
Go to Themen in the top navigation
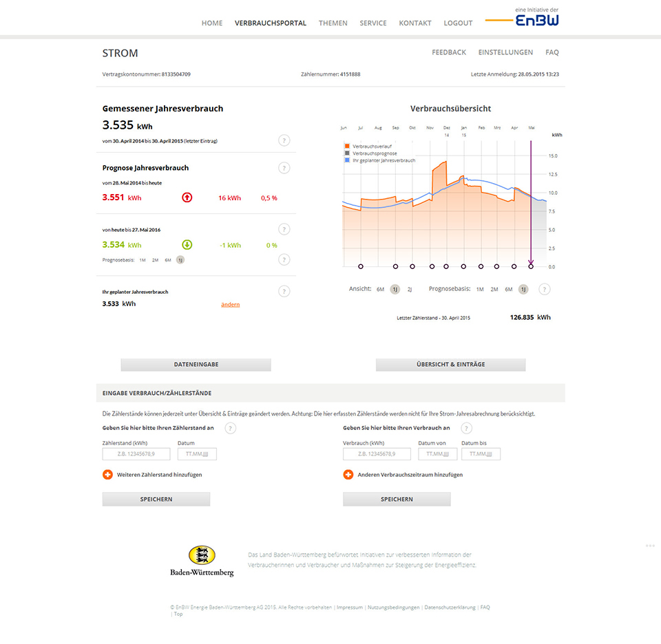tap(333, 23)
